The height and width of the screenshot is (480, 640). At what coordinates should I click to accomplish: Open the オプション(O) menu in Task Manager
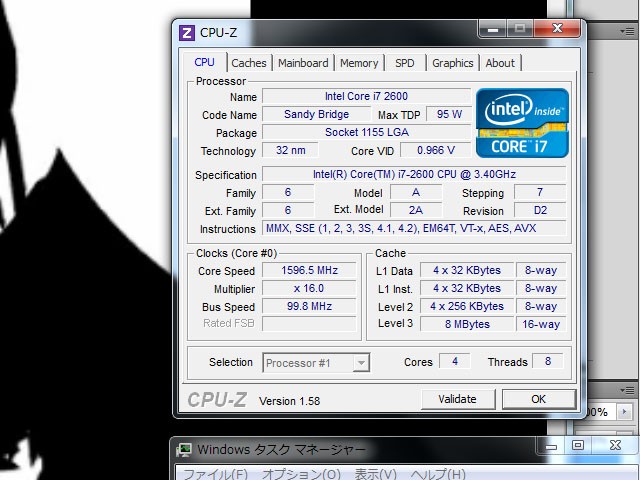pos(301,473)
